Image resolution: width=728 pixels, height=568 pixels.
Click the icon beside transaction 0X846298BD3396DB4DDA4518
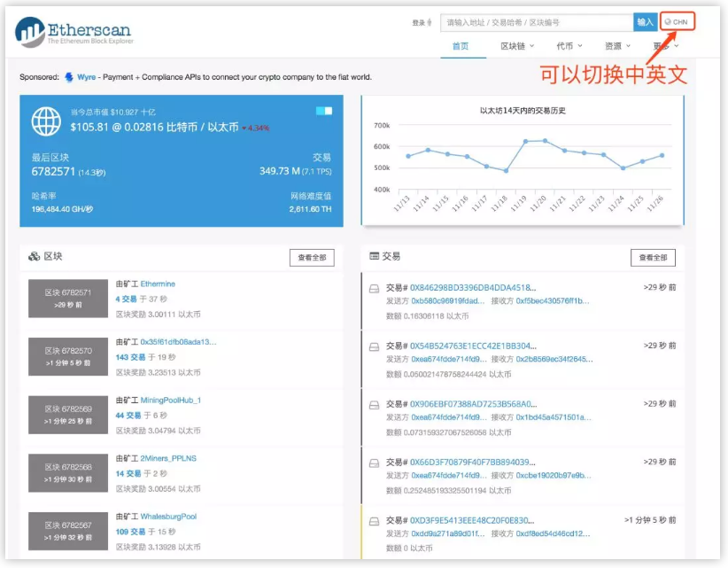pos(375,289)
